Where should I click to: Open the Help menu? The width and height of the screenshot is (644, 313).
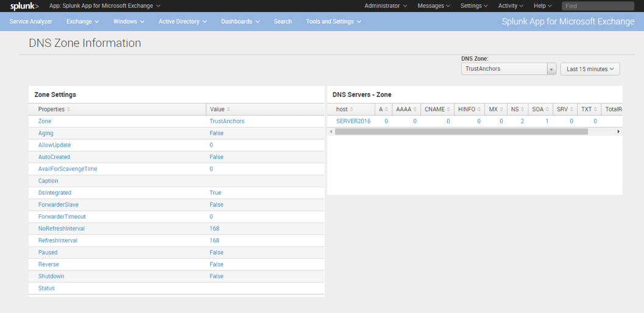click(542, 5)
